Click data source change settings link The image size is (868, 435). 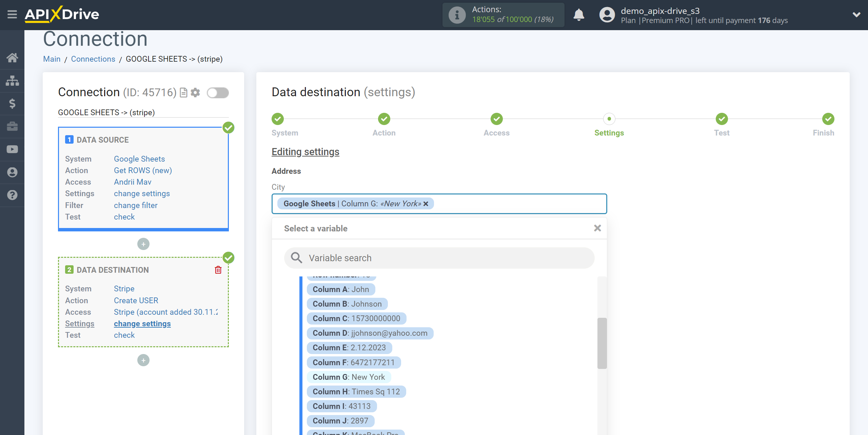point(142,193)
